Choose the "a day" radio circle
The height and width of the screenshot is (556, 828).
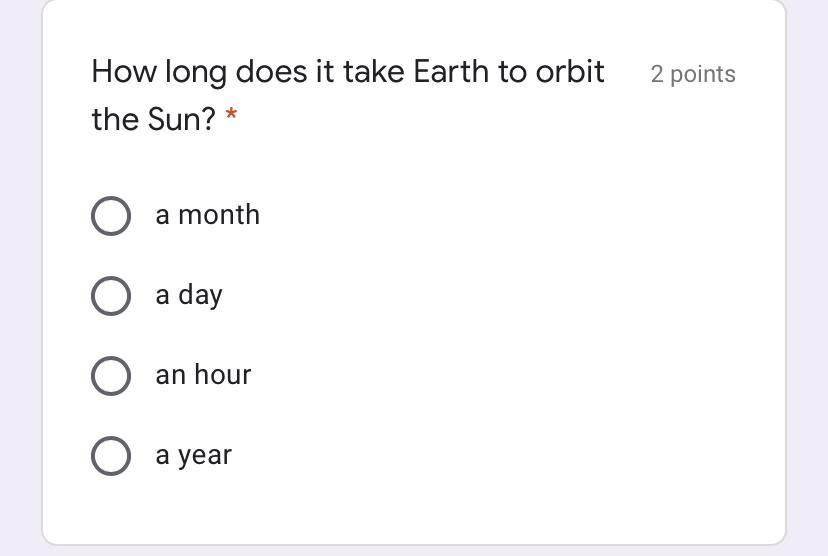point(110,296)
